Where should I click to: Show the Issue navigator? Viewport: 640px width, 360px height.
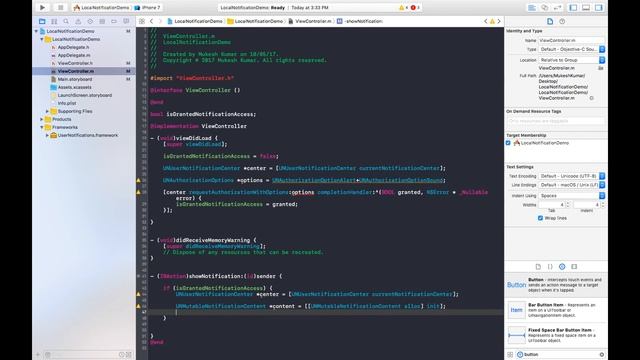[78, 21]
